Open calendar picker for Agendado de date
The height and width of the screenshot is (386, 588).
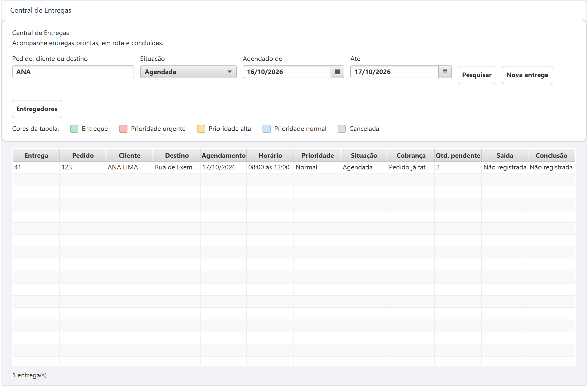(x=337, y=72)
